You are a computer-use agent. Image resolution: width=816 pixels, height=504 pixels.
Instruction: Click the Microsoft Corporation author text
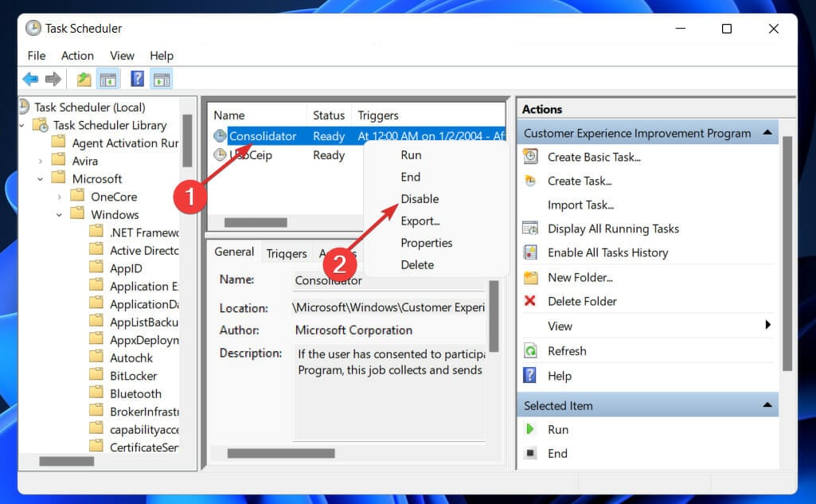(x=353, y=330)
